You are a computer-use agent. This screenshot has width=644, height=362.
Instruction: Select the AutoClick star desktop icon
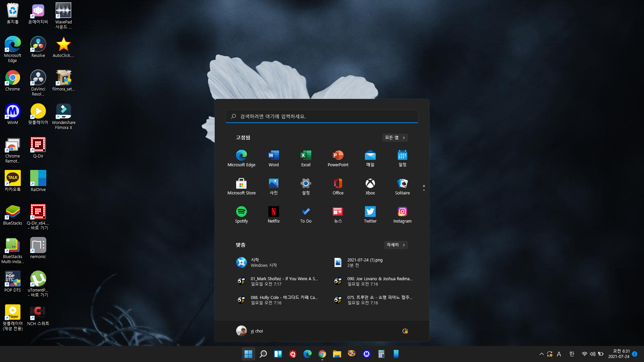coord(63,47)
